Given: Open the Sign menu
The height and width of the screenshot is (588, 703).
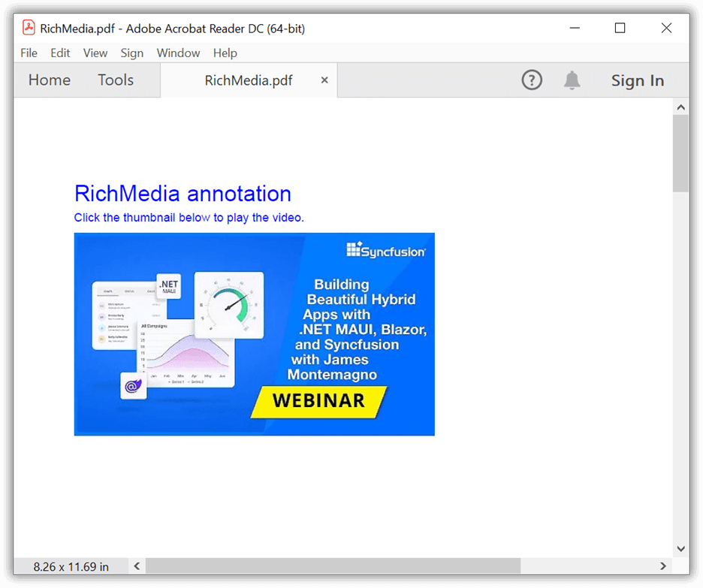Looking at the screenshot, I should tap(132, 53).
